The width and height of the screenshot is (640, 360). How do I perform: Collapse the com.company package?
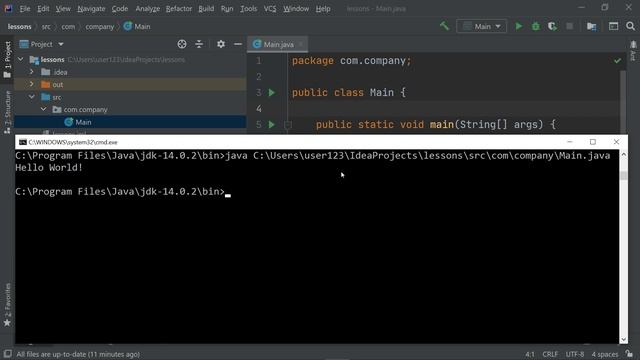tap(43, 109)
